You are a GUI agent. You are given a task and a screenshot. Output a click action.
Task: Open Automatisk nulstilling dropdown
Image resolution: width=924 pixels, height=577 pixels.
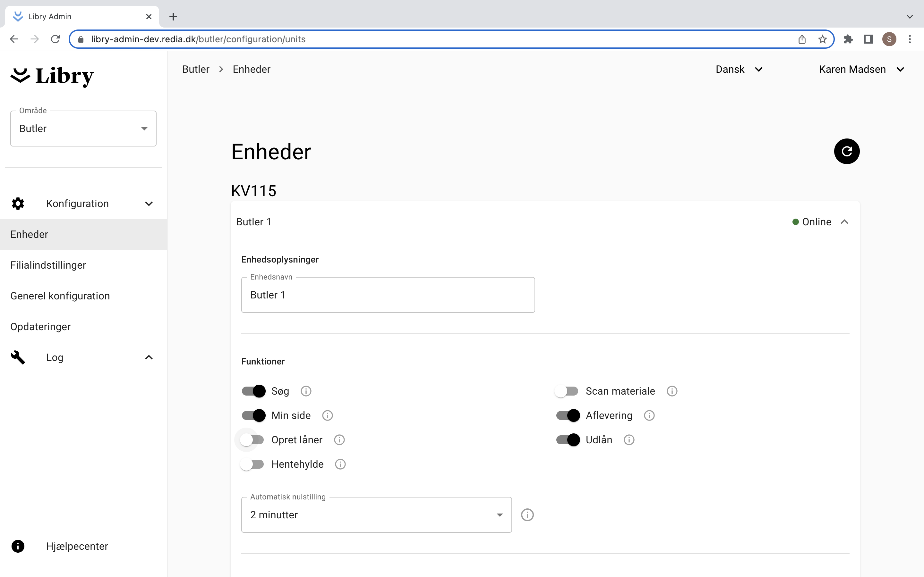coord(376,515)
